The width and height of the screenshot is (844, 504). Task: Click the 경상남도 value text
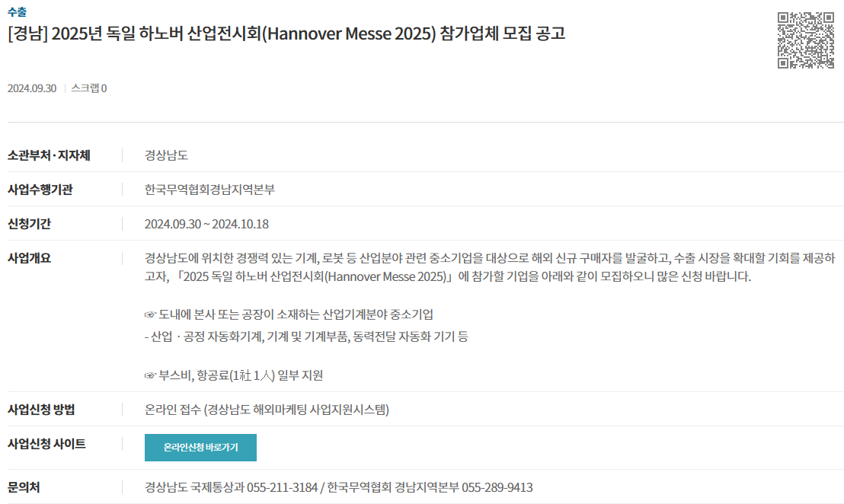pyautogui.click(x=166, y=155)
